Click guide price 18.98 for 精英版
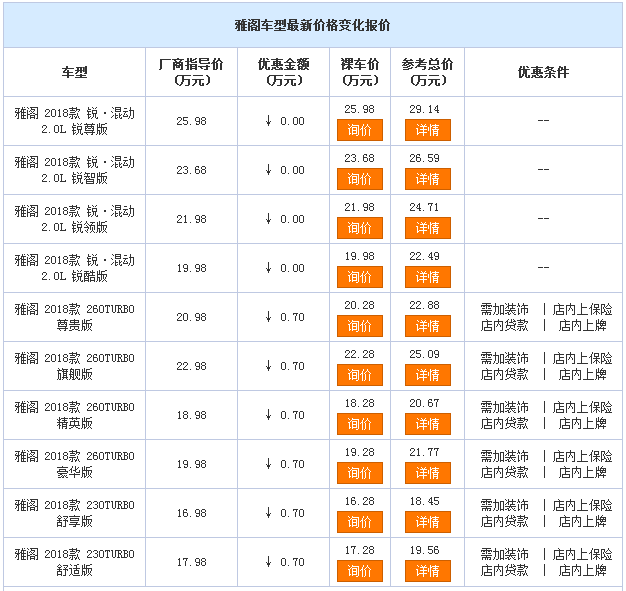The image size is (626, 591). click(x=192, y=415)
